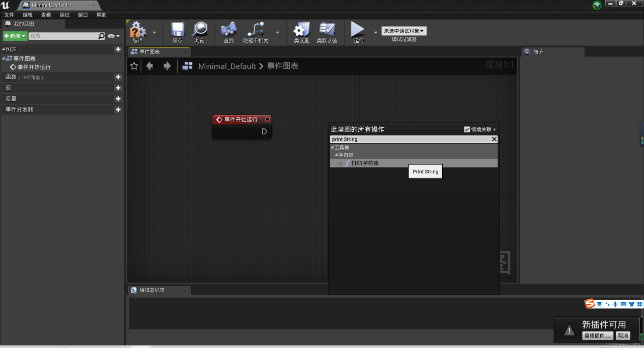The width and height of the screenshot is (644, 348).
Task: Click the 事件图表 breadcrumb text
Action: [x=283, y=66]
